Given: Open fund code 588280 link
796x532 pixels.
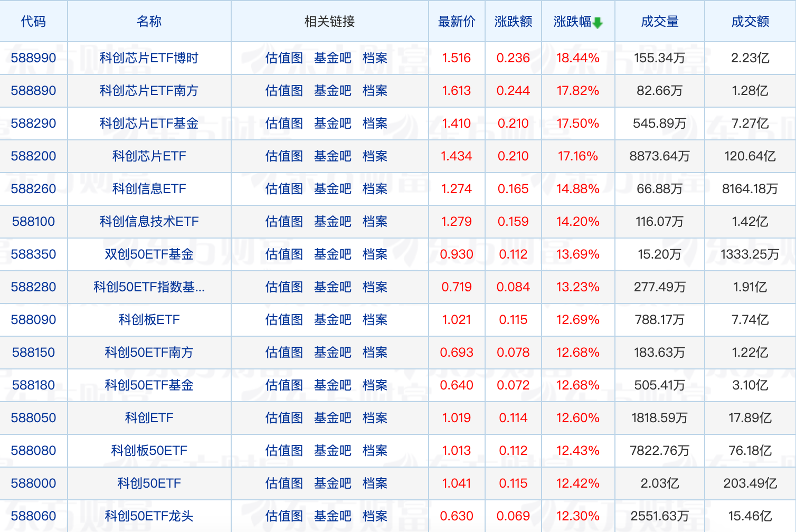Looking at the screenshot, I should click(x=33, y=287).
